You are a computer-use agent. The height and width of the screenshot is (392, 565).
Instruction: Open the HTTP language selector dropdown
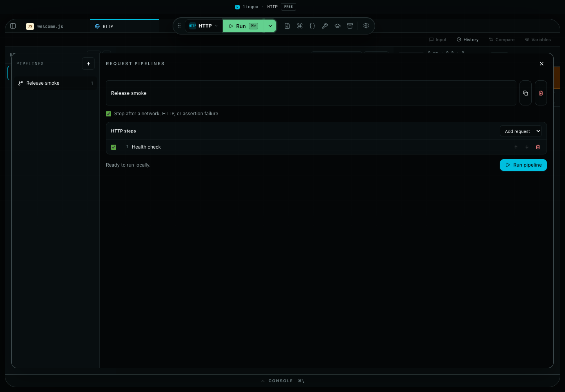[x=203, y=26]
